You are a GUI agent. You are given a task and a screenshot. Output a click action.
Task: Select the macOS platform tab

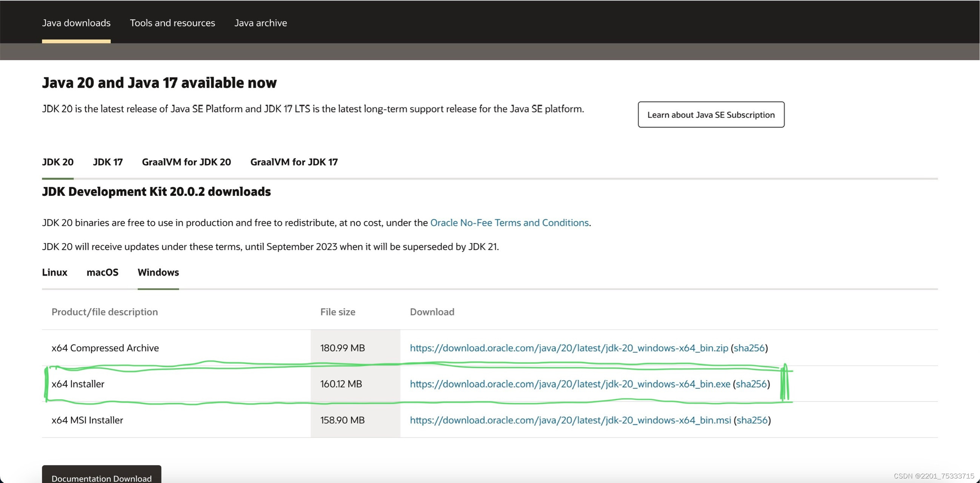(102, 272)
